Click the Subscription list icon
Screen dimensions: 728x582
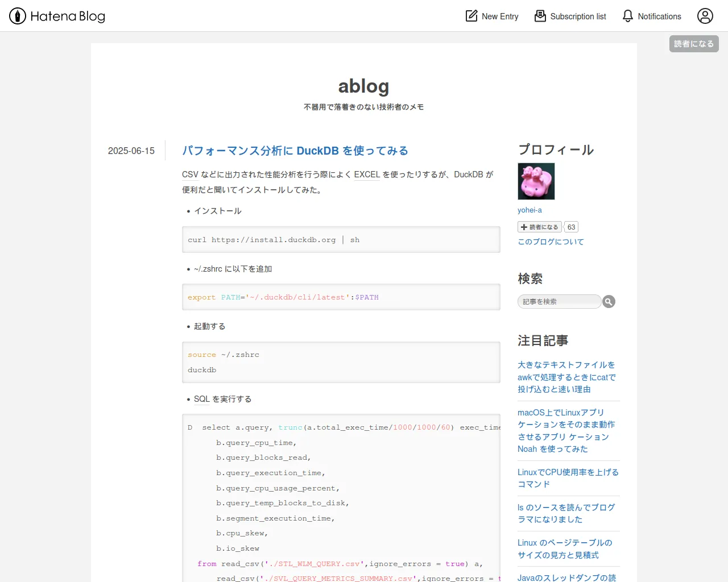tap(540, 16)
